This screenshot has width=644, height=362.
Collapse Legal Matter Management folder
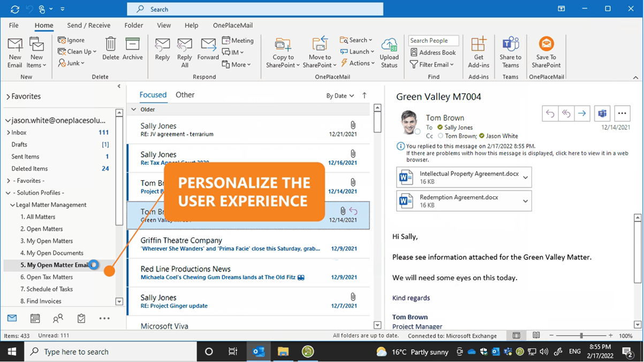point(12,205)
